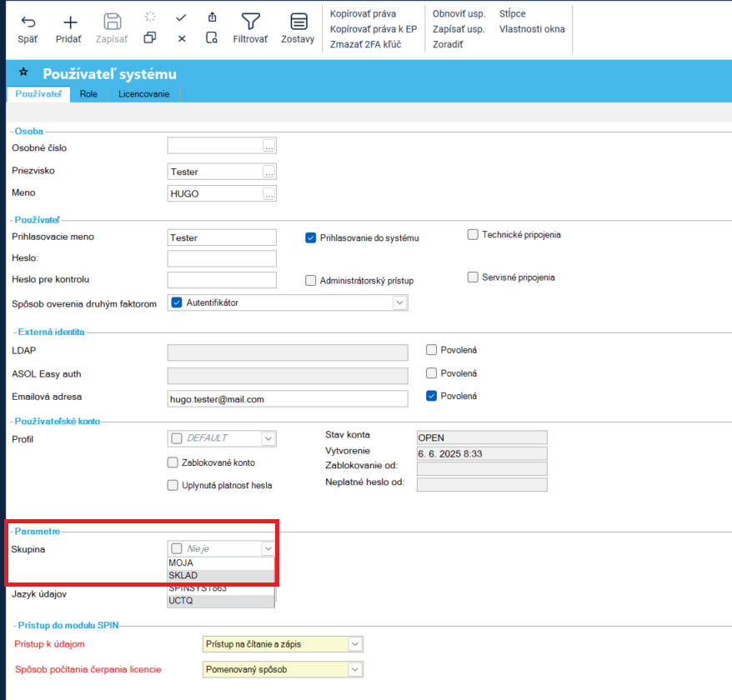This screenshot has height=700, width=732.
Task: Click the Prihlasovacie meno field
Action: (x=222, y=237)
